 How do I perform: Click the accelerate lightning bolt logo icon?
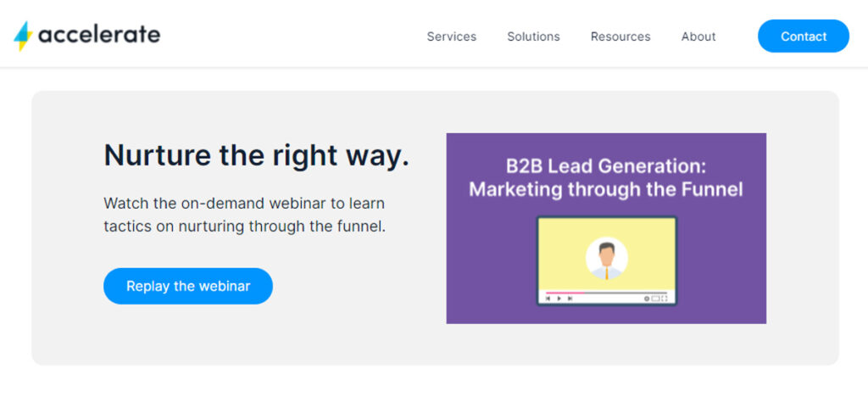pos(23,36)
